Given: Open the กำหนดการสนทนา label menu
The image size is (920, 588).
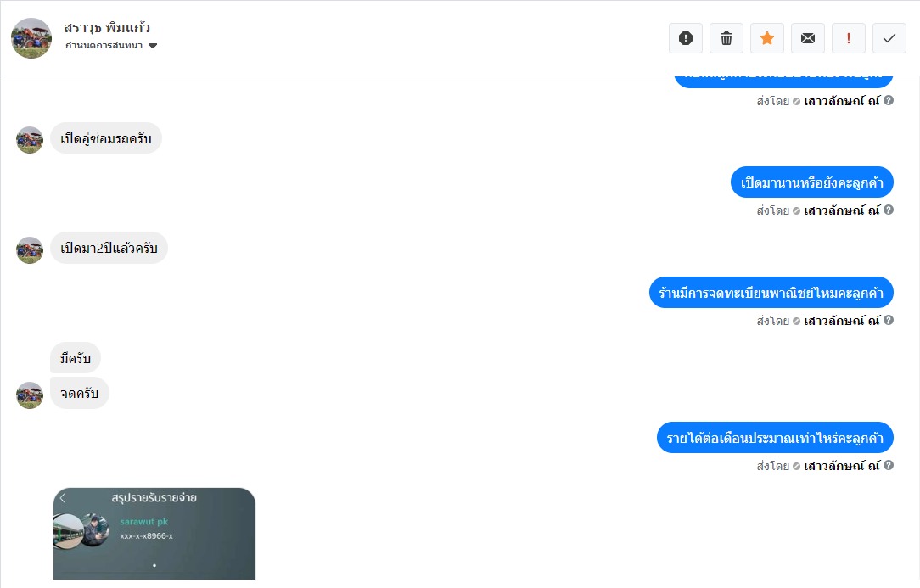Looking at the screenshot, I should click(x=104, y=46).
